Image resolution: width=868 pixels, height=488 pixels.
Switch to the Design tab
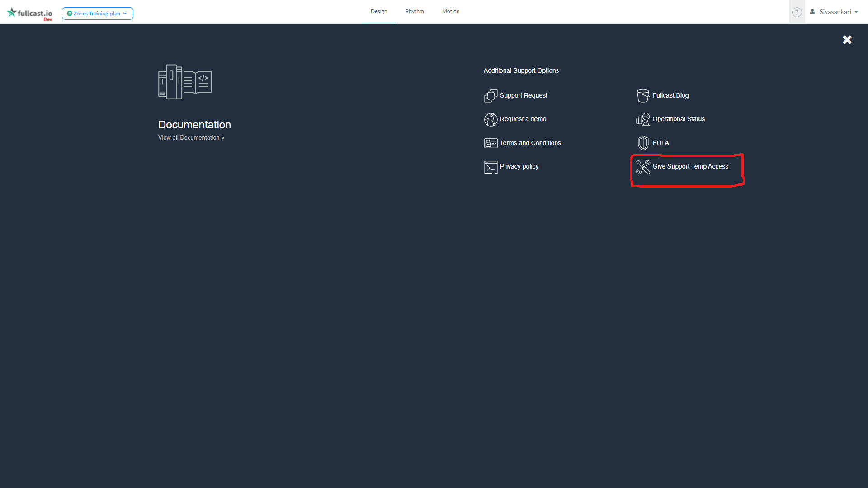pyautogui.click(x=378, y=11)
